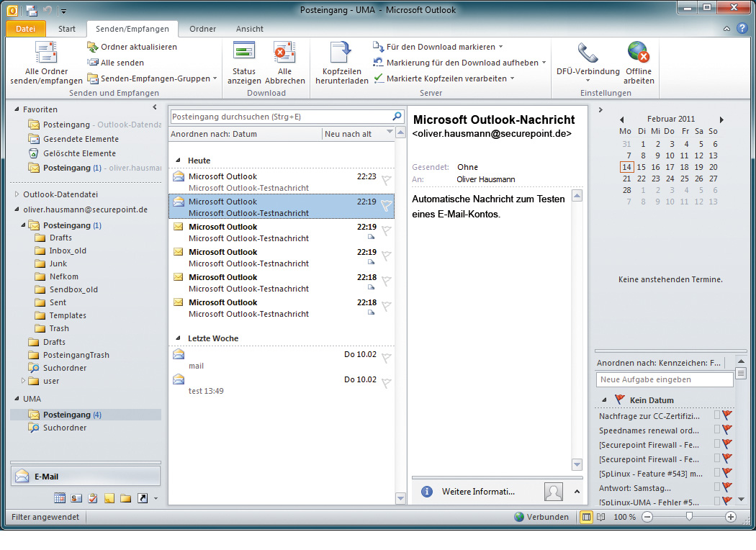Show the send/receive status via Status anzeigen
The image size is (756, 550).
tap(244, 63)
